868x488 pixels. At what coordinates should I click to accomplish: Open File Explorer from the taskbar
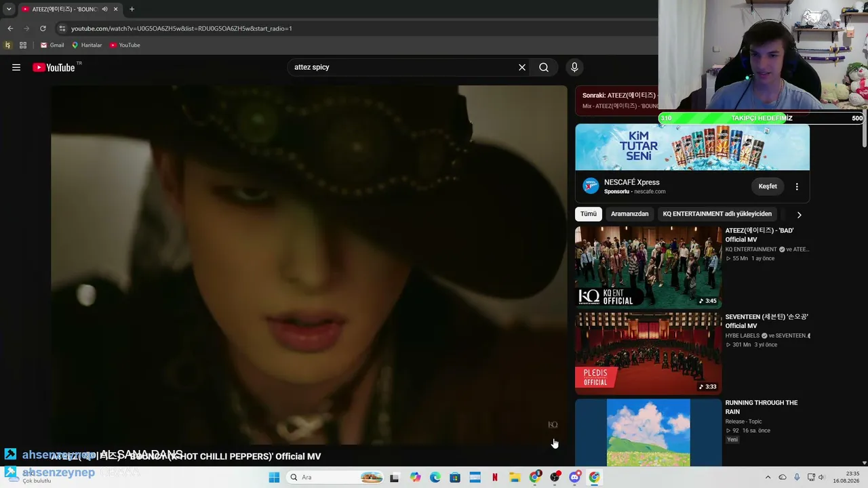(515, 477)
